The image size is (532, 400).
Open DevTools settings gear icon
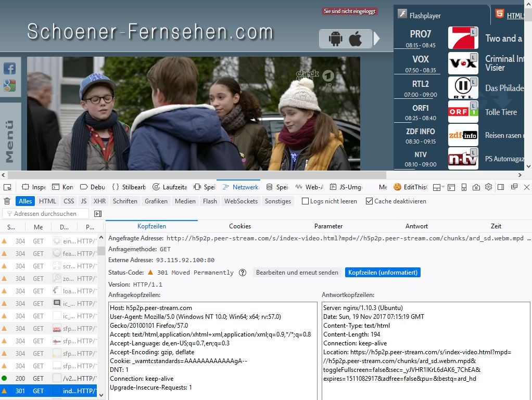[x=488, y=187]
